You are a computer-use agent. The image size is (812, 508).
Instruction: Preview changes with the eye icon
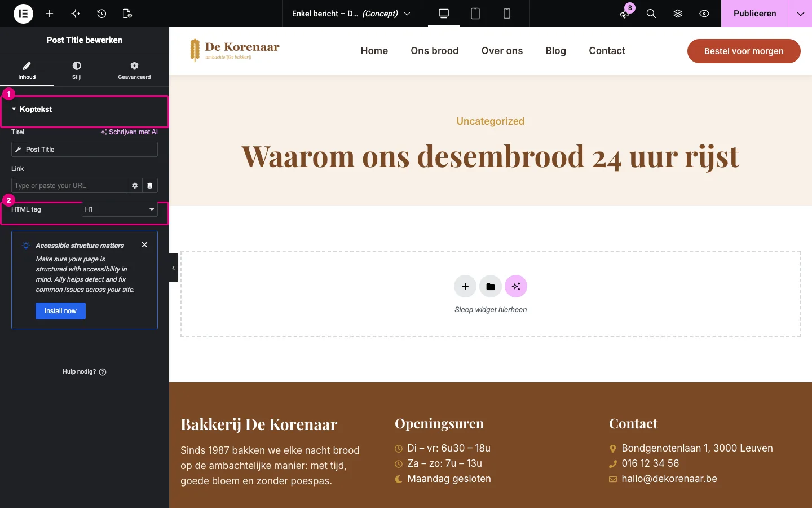(x=704, y=14)
